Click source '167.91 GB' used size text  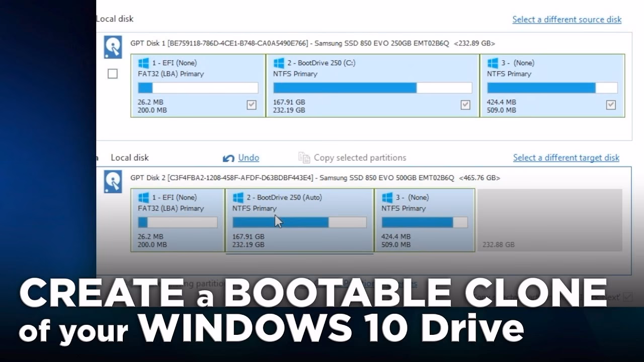[x=289, y=102]
